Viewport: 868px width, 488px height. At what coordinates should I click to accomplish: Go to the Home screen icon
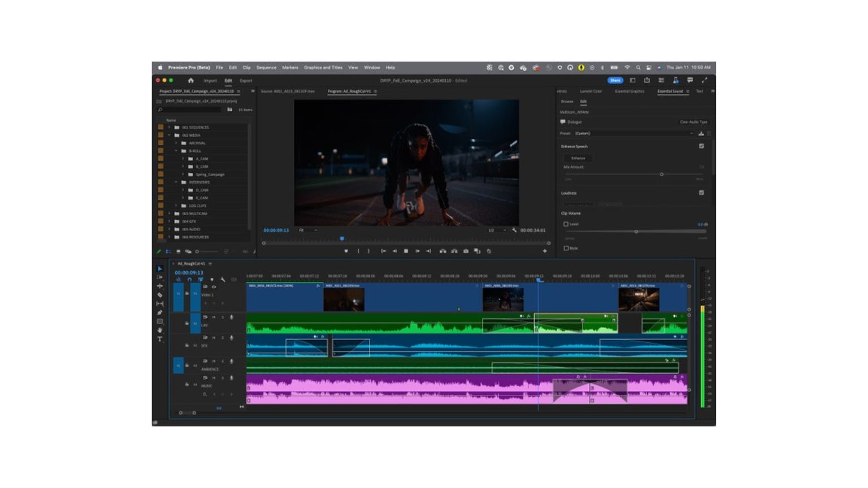pyautogui.click(x=190, y=80)
